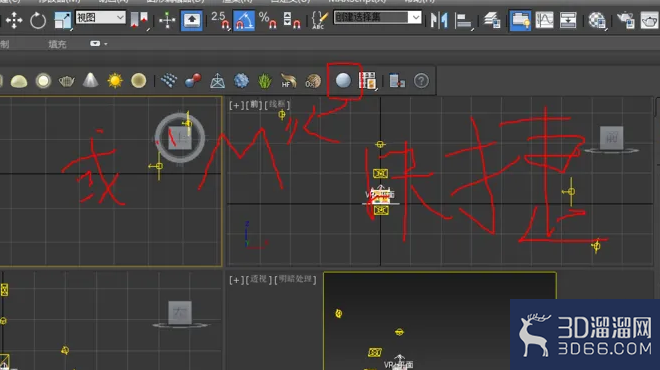Expand the 创建选择集 dropdown arrow
The image size is (660, 370).
[415, 18]
